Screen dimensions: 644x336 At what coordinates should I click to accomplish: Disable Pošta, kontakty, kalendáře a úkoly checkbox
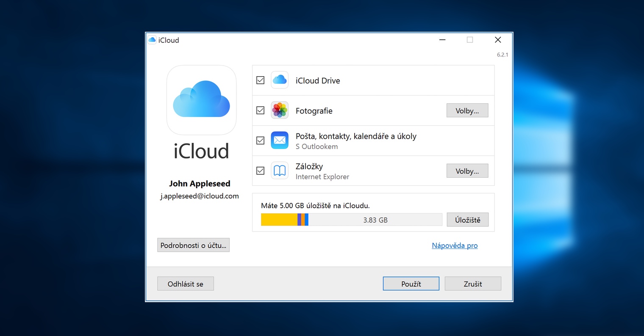click(x=261, y=140)
